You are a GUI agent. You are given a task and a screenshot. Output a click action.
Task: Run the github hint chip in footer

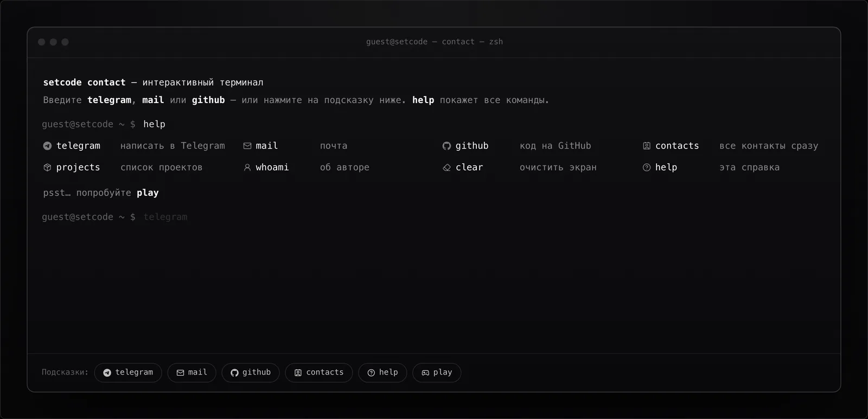tap(251, 372)
